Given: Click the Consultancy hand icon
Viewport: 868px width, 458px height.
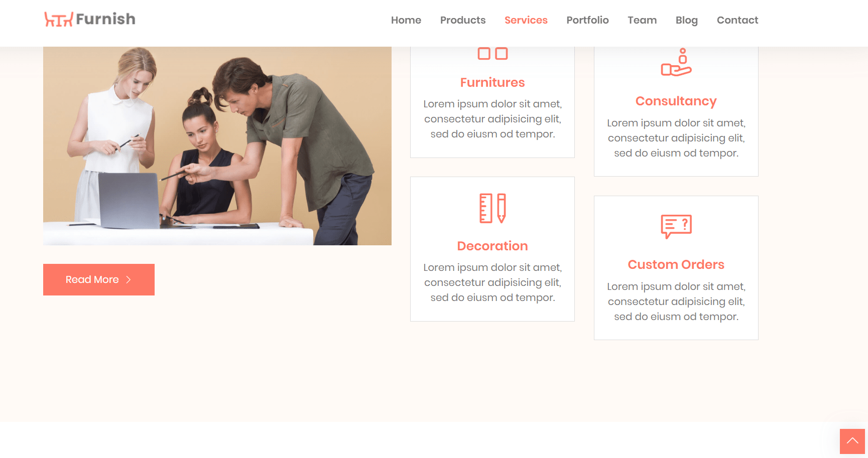Looking at the screenshot, I should [676, 62].
